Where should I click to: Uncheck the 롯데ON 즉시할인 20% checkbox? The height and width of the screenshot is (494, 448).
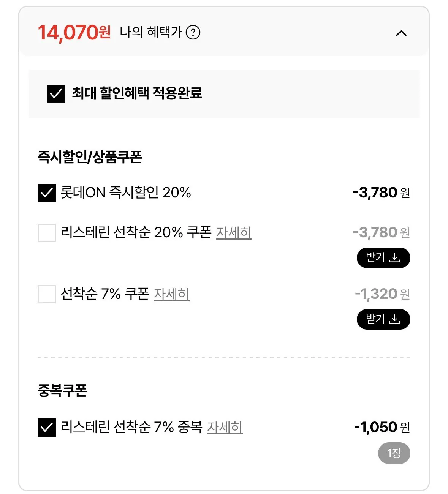pyautogui.click(x=47, y=193)
